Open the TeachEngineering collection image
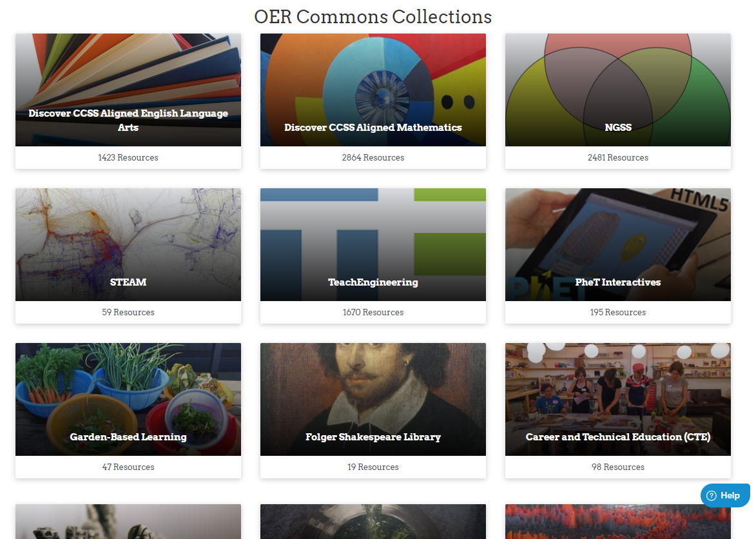 [373, 245]
